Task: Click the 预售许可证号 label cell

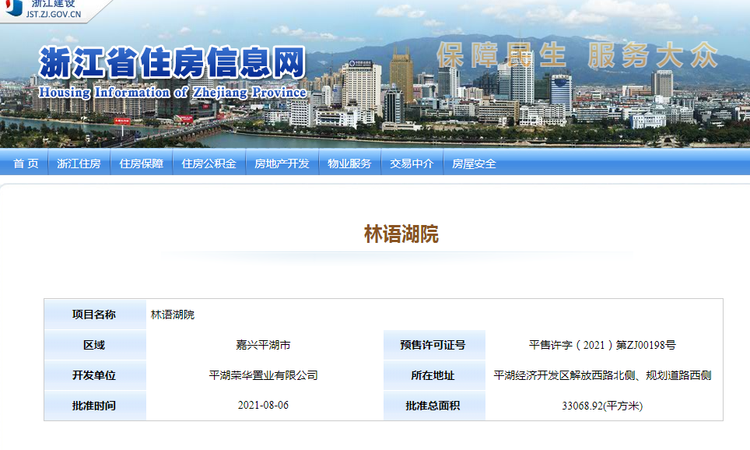Action: coord(434,345)
